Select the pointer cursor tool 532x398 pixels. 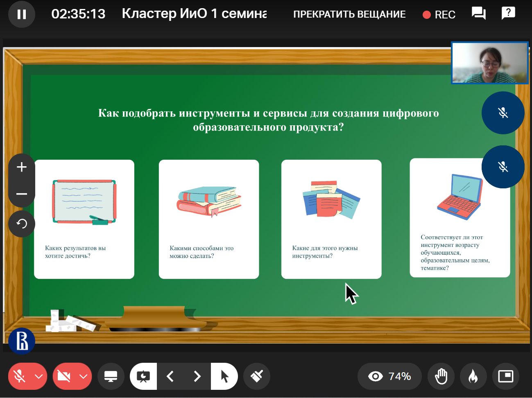(224, 376)
